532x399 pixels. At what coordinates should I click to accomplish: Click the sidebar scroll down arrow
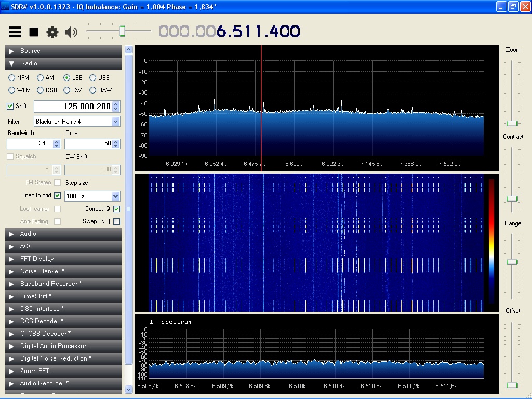tap(129, 390)
